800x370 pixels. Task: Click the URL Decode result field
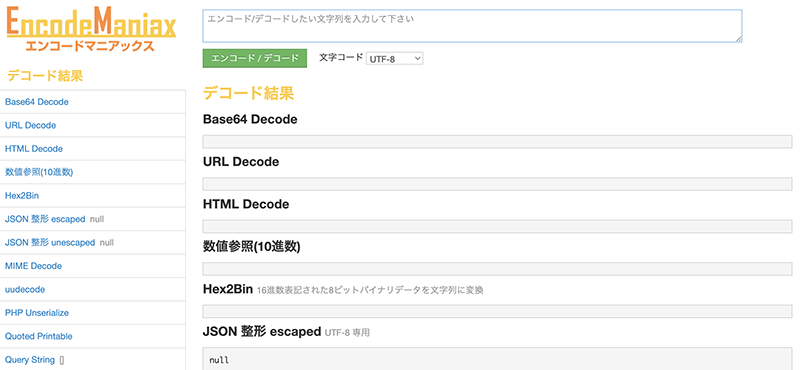pyautogui.click(x=497, y=184)
